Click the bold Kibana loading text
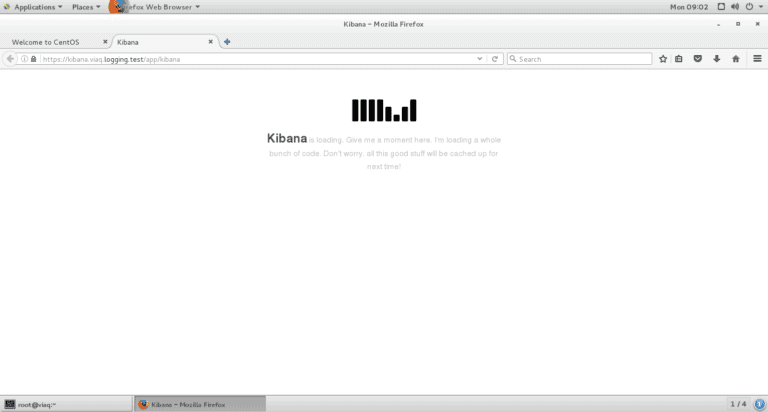The height and width of the screenshot is (412, 768). [287, 139]
